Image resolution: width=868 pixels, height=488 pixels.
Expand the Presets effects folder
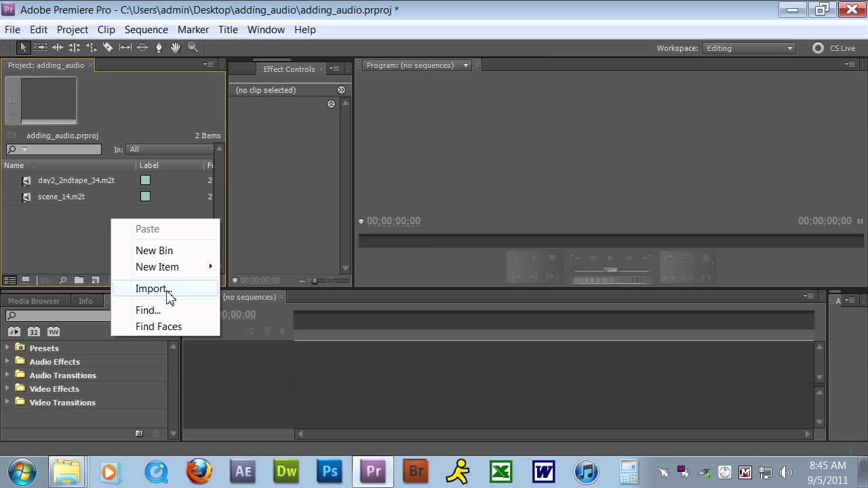click(8, 348)
